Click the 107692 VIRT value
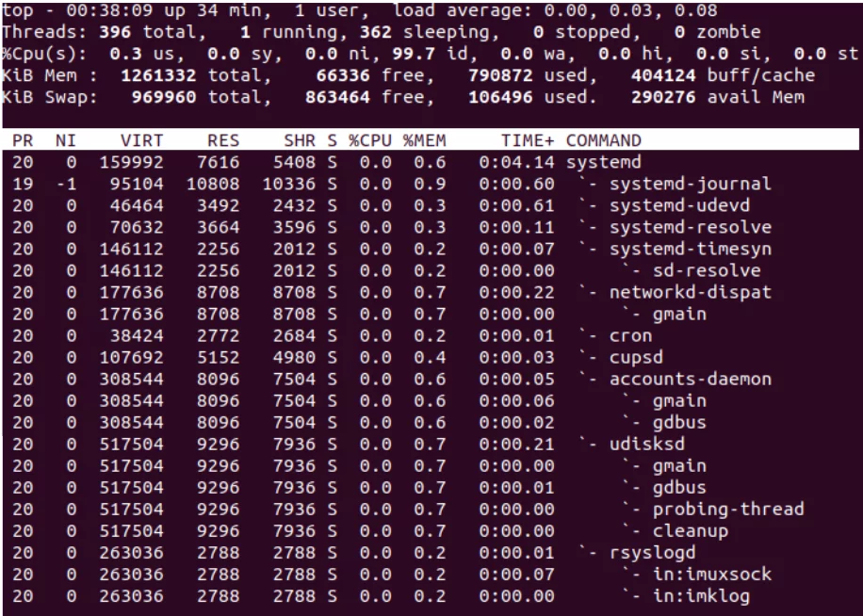The image size is (863, 616). tap(132, 358)
